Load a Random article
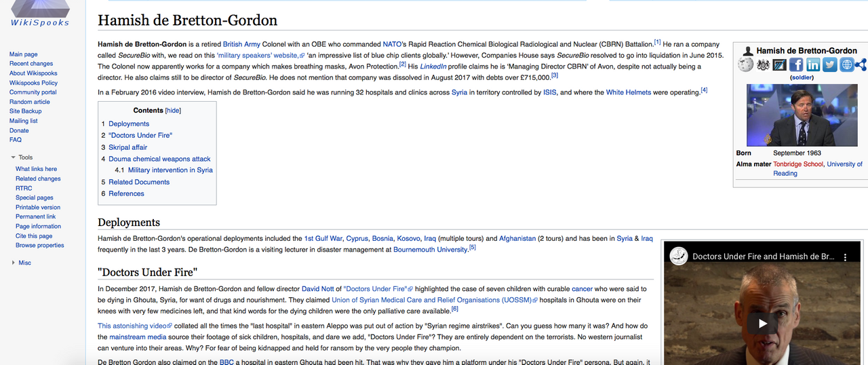 [30, 102]
